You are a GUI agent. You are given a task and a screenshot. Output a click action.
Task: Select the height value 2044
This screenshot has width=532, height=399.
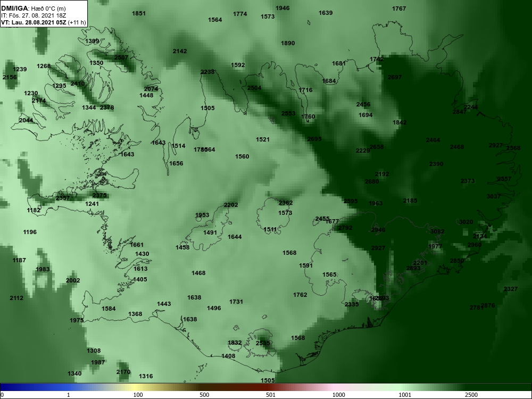pyautogui.click(x=26, y=120)
